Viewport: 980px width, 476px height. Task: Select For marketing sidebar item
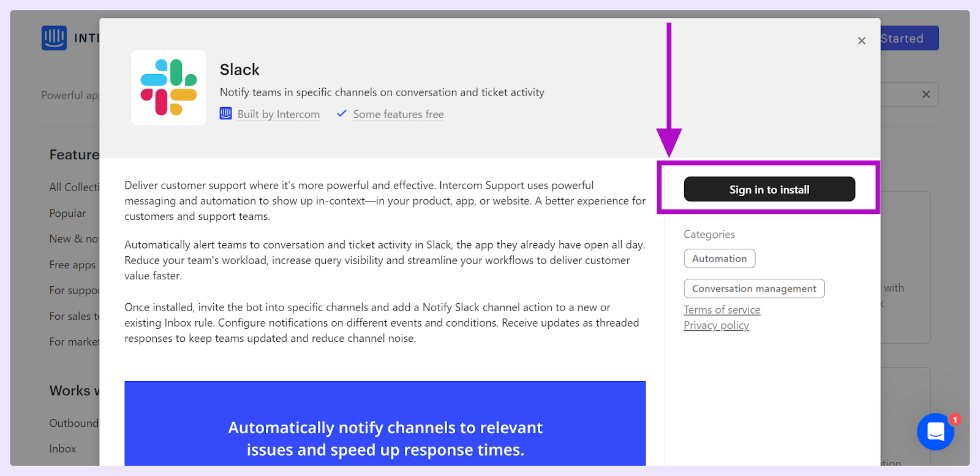point(74,342)
